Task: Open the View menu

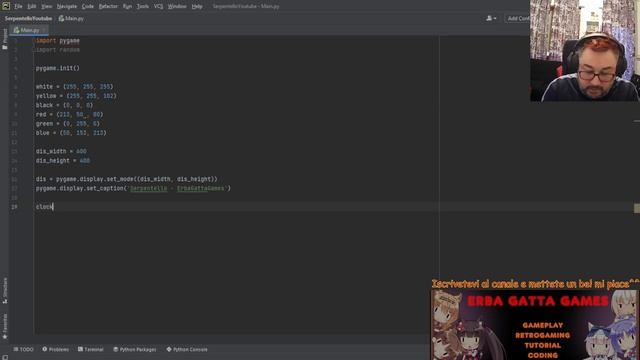Action: coord(47,6)
